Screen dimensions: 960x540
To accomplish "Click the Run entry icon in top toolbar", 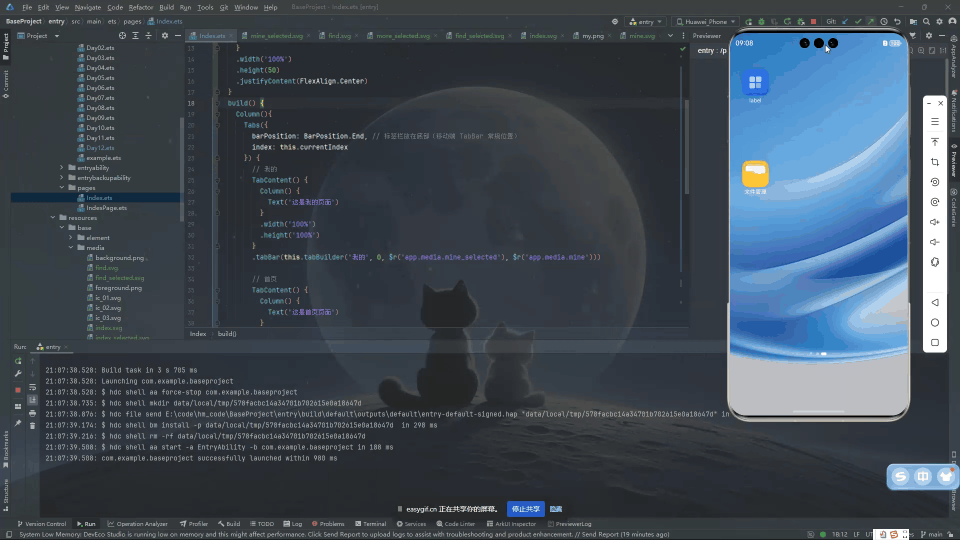I will (749, 21).
